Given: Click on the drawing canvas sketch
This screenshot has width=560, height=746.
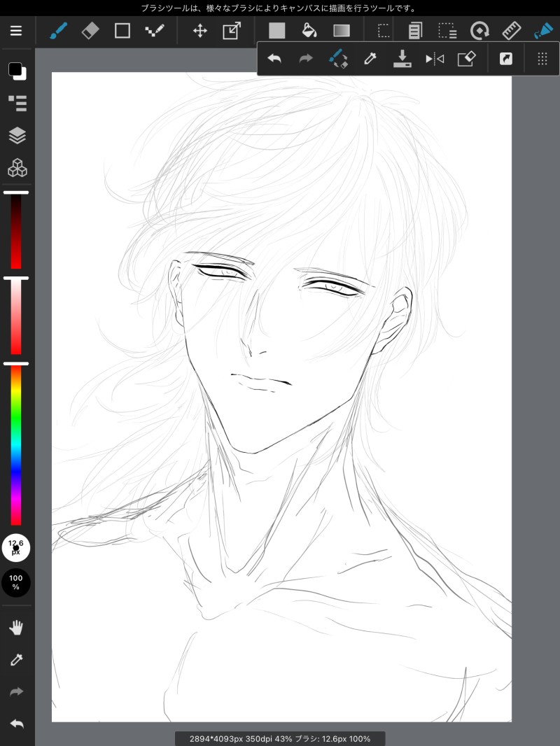Looking at the screenshot, I should (x=281, y=397).
